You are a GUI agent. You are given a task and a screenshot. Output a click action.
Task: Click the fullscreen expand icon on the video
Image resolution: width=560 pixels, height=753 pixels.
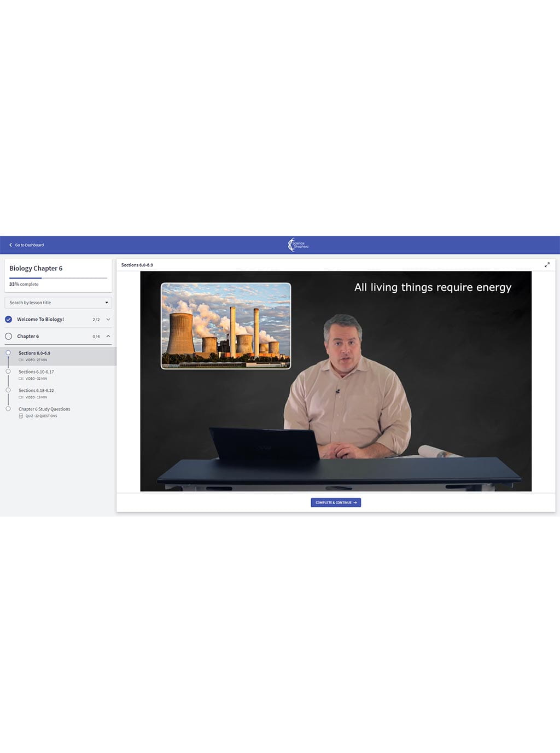coord(547,264)
